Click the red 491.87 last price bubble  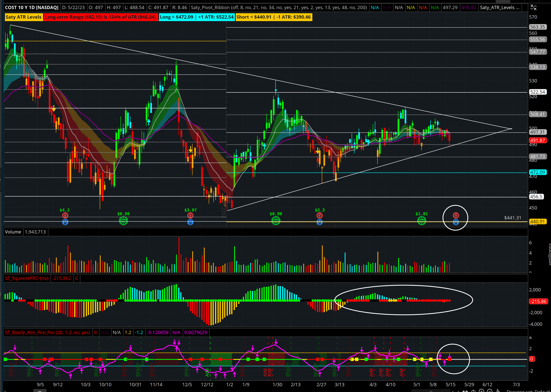[x=537, y=140]
